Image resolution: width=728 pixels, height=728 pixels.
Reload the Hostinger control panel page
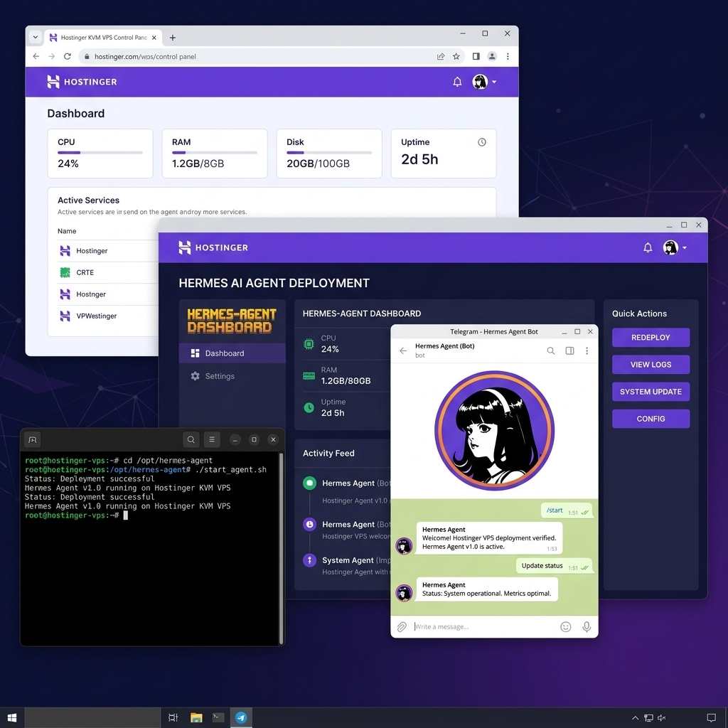(68, 56)
